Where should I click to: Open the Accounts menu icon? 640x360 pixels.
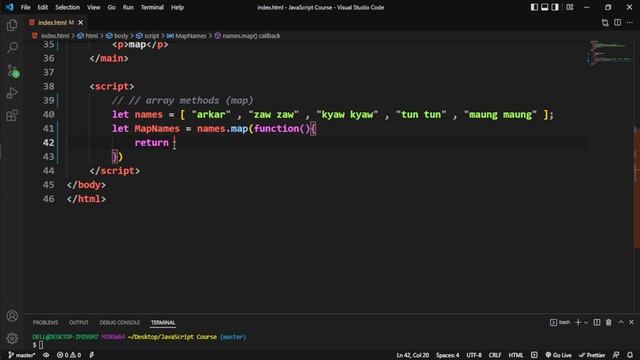[12, 316]
